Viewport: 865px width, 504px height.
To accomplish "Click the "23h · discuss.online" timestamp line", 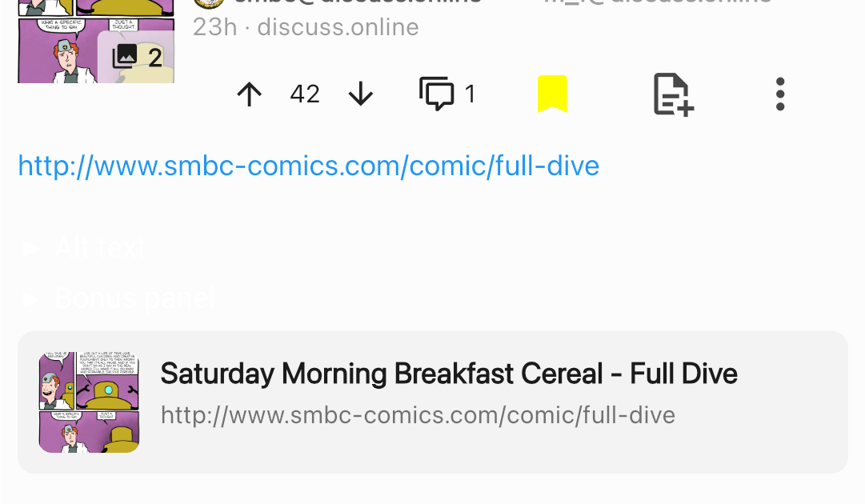I will [x=306, y=27].
